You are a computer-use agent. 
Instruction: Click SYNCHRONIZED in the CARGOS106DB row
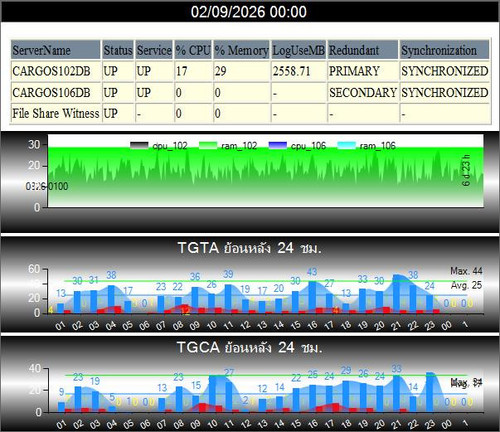pos(445,92)
